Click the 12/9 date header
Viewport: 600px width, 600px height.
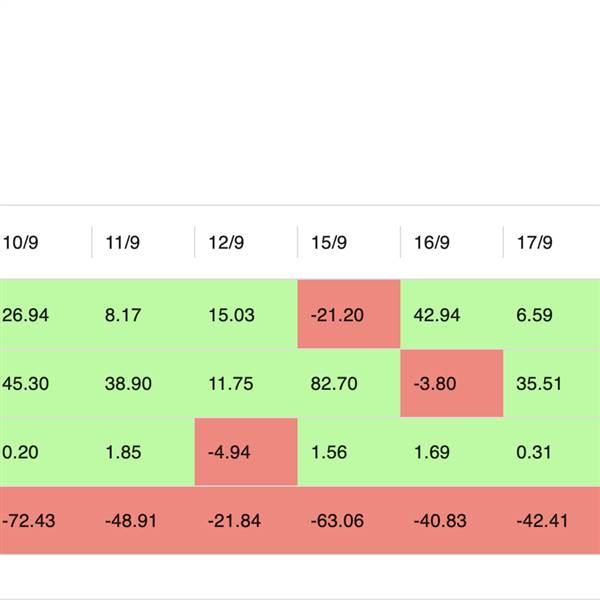(x=225, y=242)
